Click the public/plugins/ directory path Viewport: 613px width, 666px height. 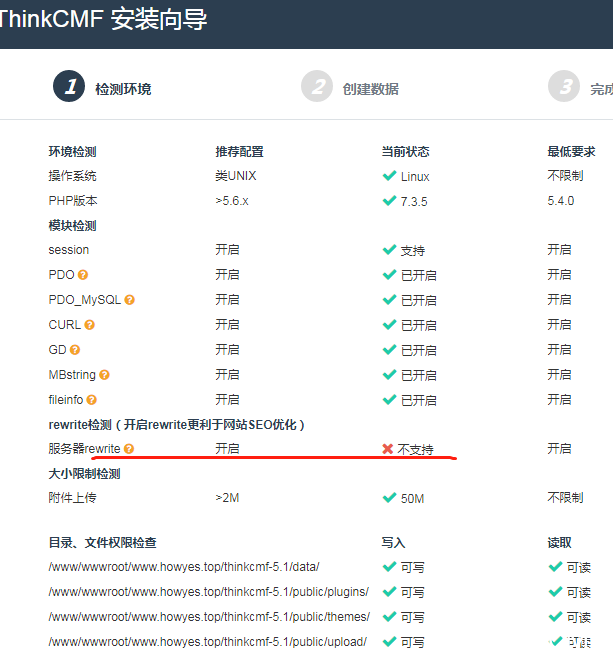208,592
